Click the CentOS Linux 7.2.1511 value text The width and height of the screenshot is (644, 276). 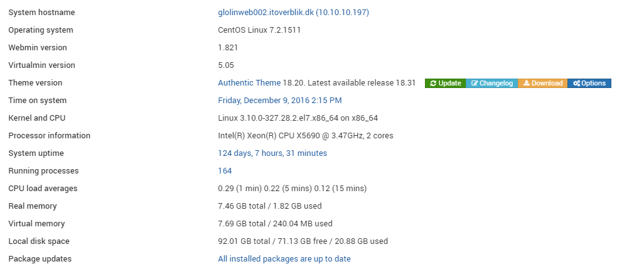pos(259,30)
